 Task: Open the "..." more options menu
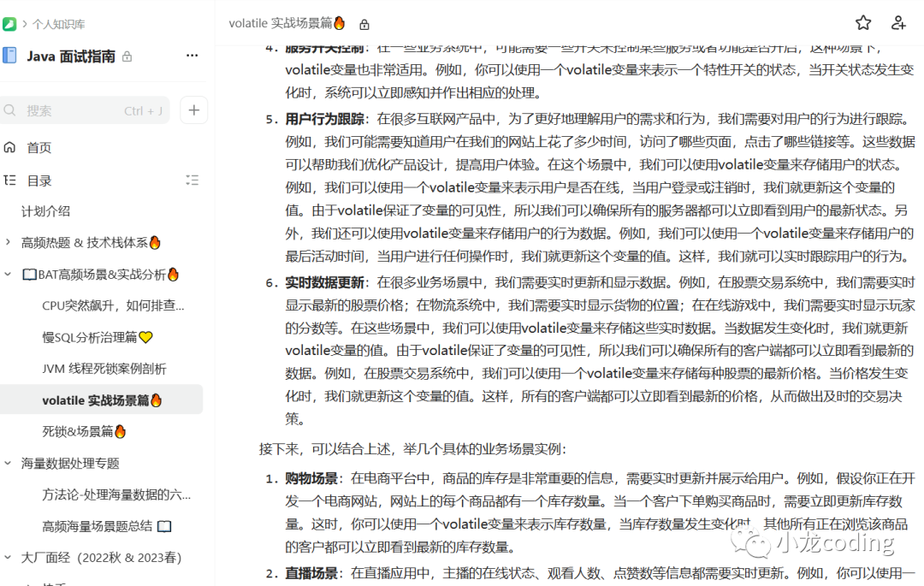coord(192,55)
